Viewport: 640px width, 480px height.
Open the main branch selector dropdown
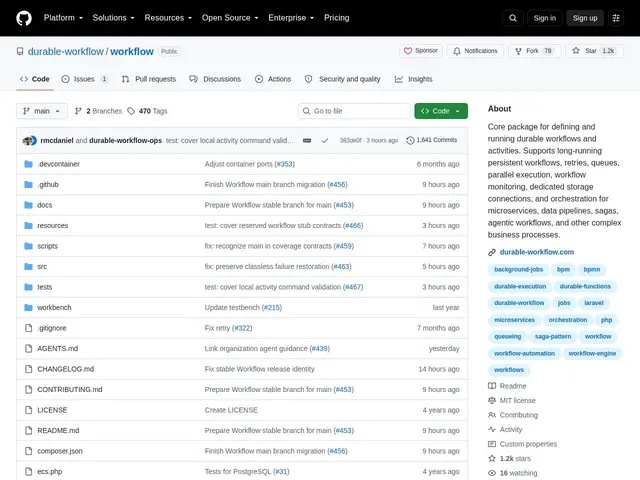42,111
